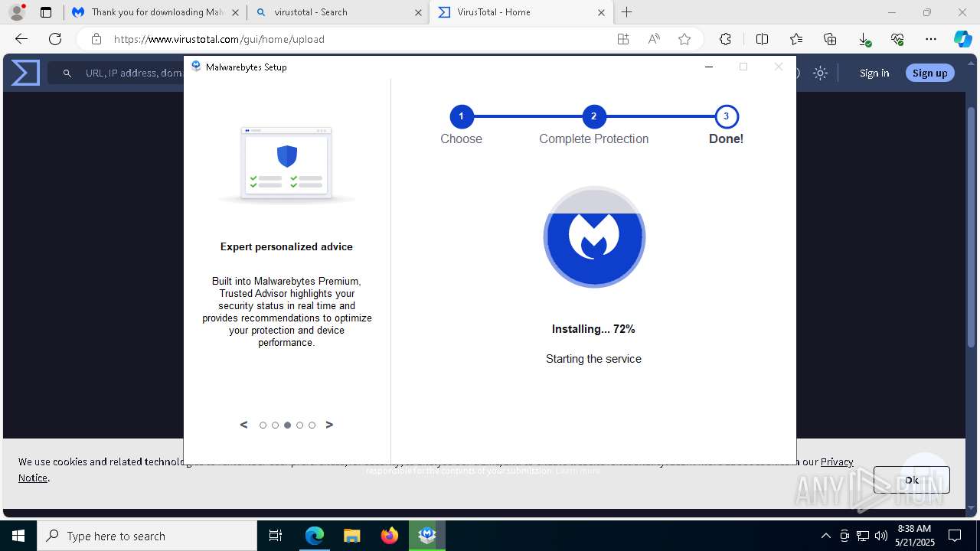The image size is (980, 551).
Task: Go back in browser history
Action: 21,39
